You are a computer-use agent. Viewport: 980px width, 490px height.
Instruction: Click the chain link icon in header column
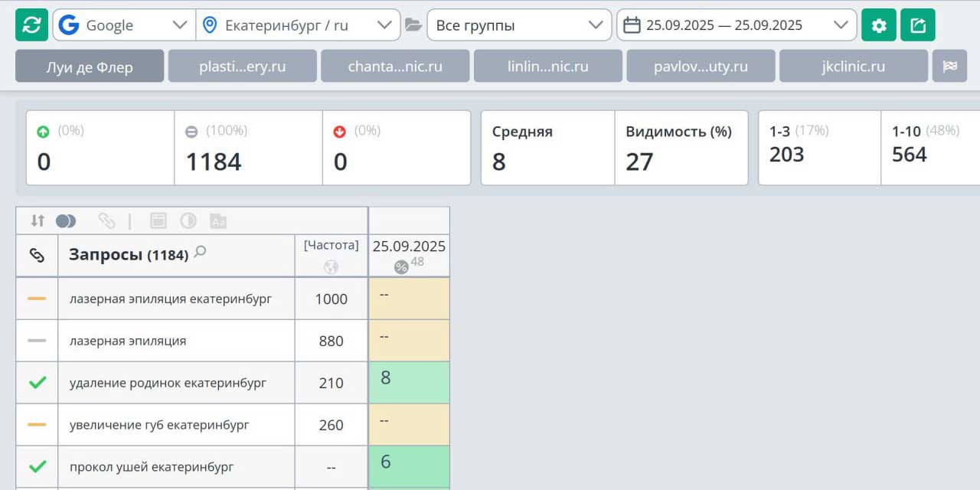point(37,256)
